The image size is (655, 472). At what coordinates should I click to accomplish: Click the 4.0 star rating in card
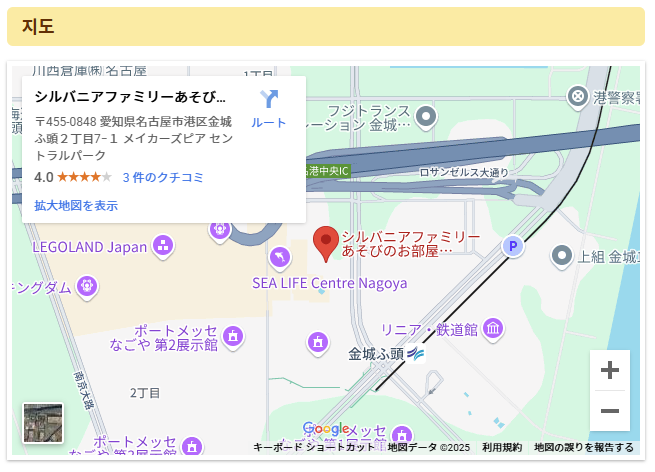(73, 178)
